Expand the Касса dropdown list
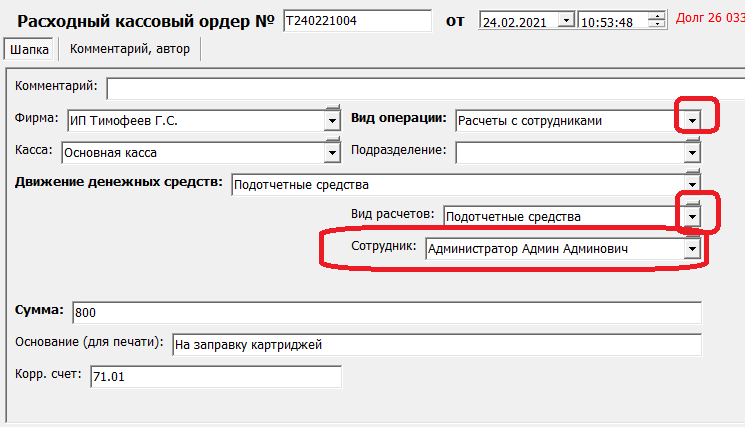 332,153
